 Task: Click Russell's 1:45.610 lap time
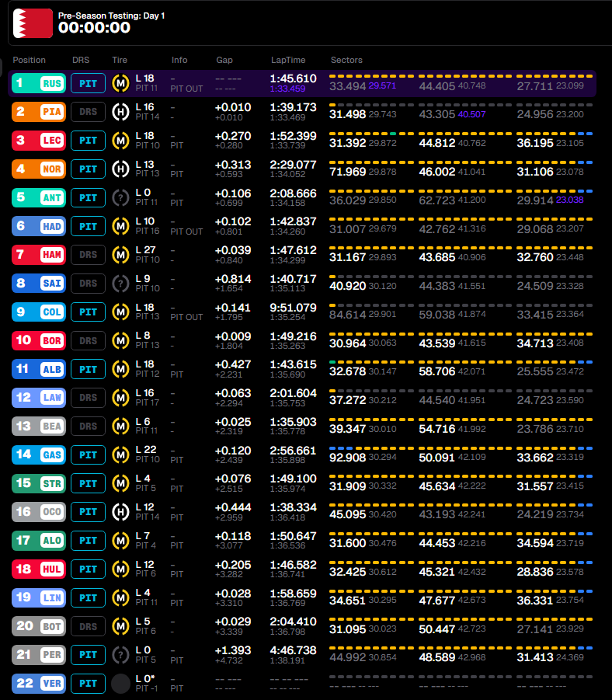tap(294, 78)
